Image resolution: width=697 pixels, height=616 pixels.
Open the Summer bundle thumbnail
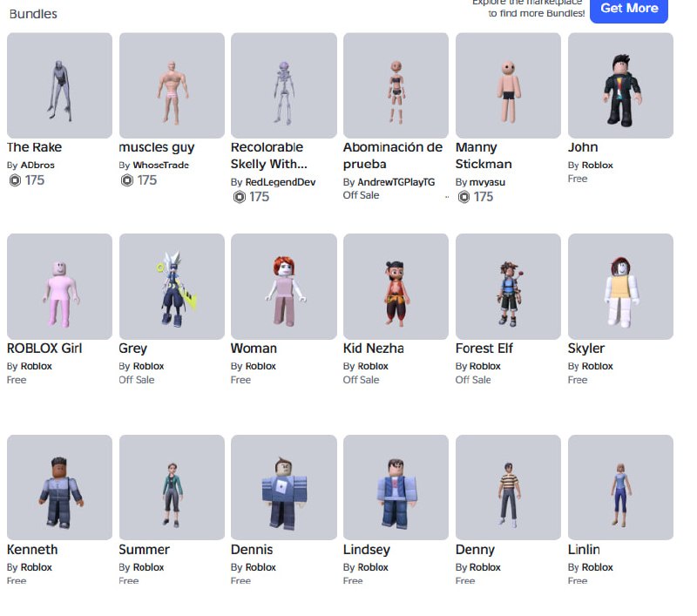tap(172, 488)
